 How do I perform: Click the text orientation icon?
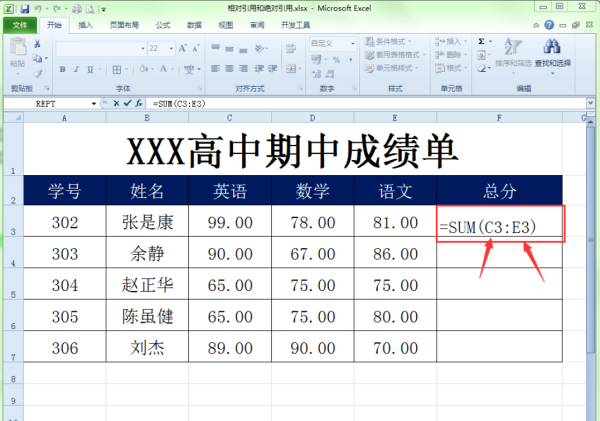click(x=259, y=48)
